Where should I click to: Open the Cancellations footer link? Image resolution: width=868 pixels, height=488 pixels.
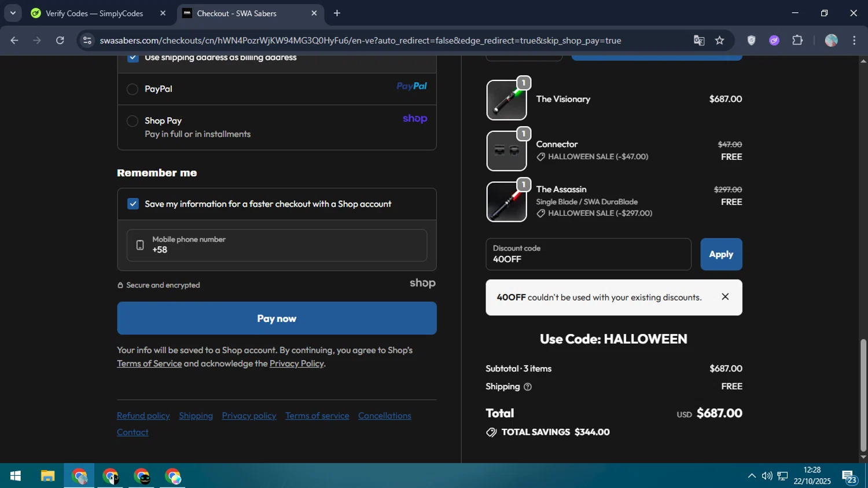point(385,416)
